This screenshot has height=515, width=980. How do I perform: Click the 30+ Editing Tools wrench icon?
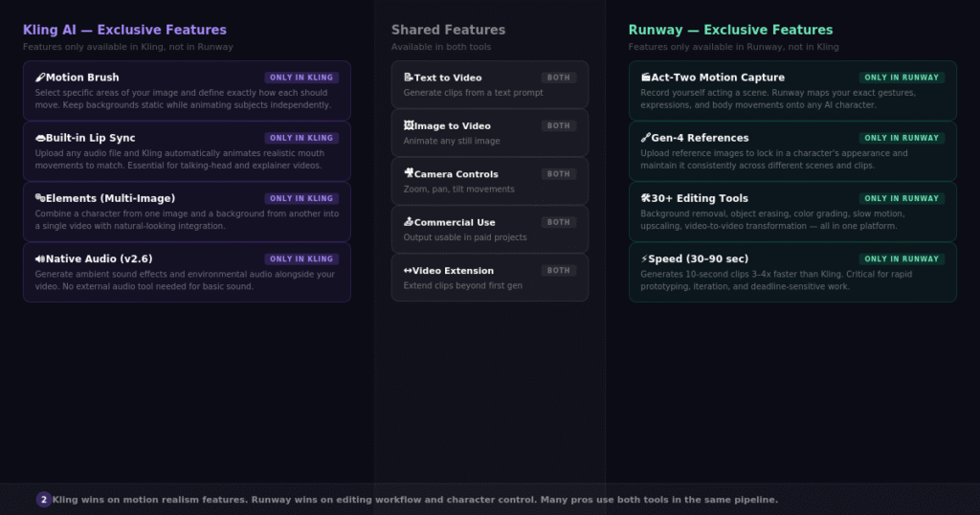[x=646, y=198]
